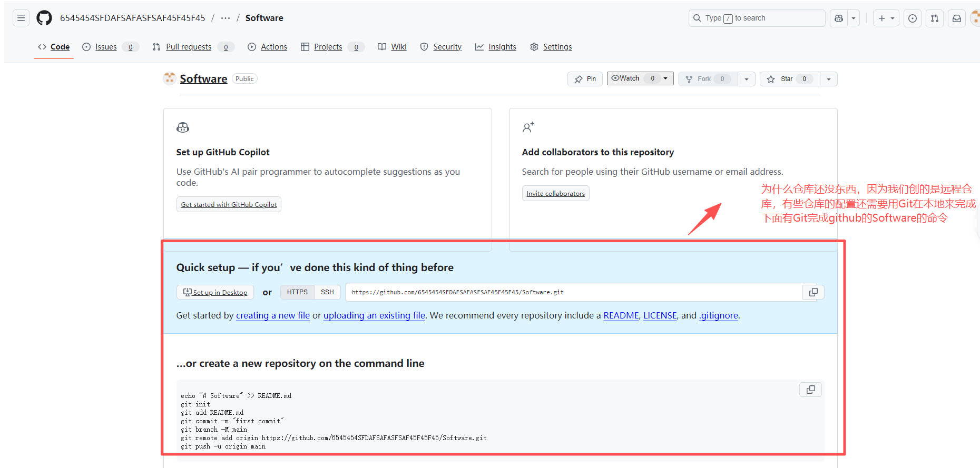The height and width of the screenshot is (468, 980).
Task: Open the Copilot chat icon in header
Action: 839,18
